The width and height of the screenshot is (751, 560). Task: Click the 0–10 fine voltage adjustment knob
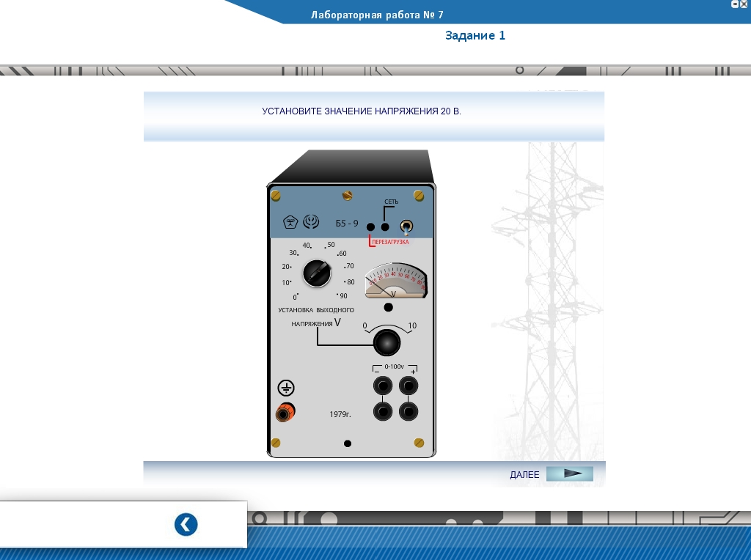(x=387, y=342)
